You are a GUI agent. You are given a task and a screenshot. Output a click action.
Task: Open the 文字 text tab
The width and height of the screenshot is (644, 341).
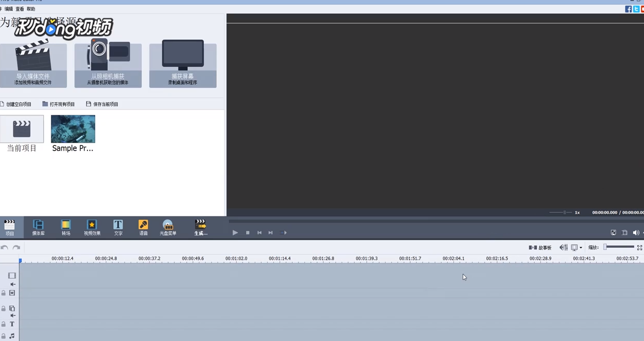click(x=118, y=227)
